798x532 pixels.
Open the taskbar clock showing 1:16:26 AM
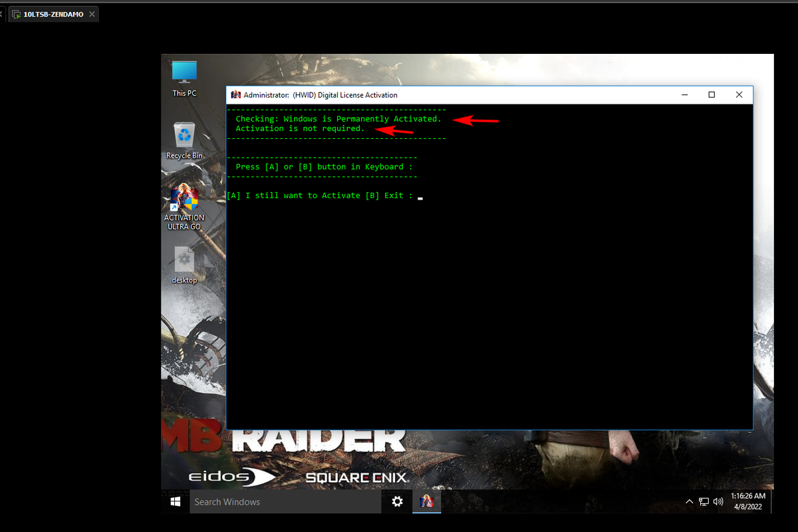coord(748,501)
